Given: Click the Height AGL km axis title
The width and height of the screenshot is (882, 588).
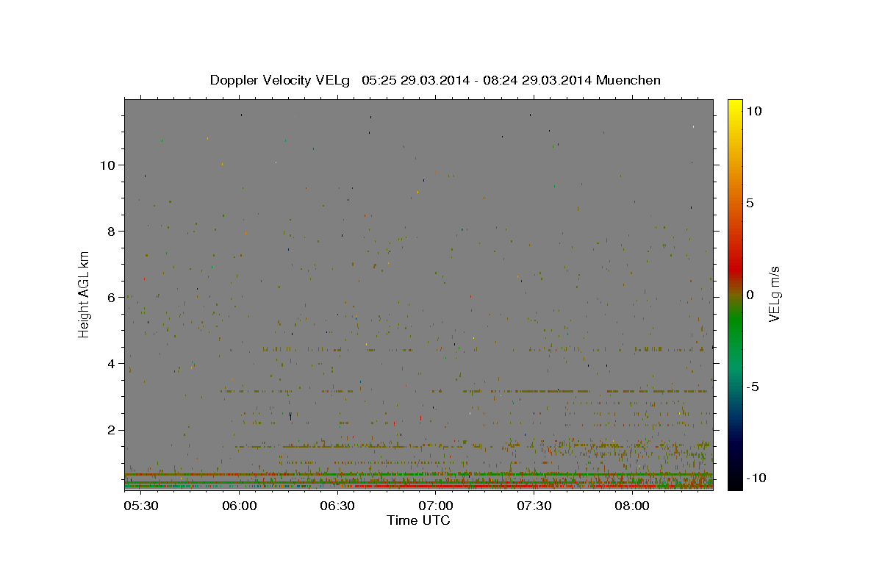Looking at the screenshot, I should (x=85, y=294).
